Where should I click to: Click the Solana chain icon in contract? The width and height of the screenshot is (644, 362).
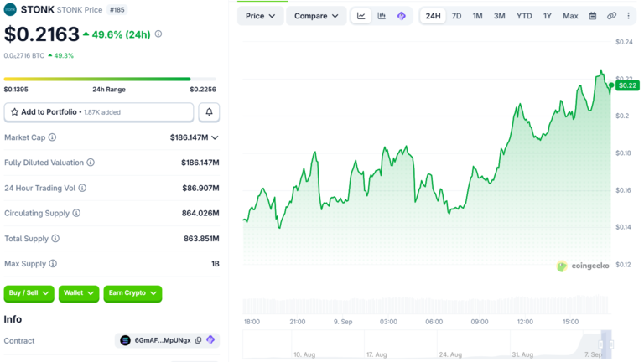(x=125, y=340)
